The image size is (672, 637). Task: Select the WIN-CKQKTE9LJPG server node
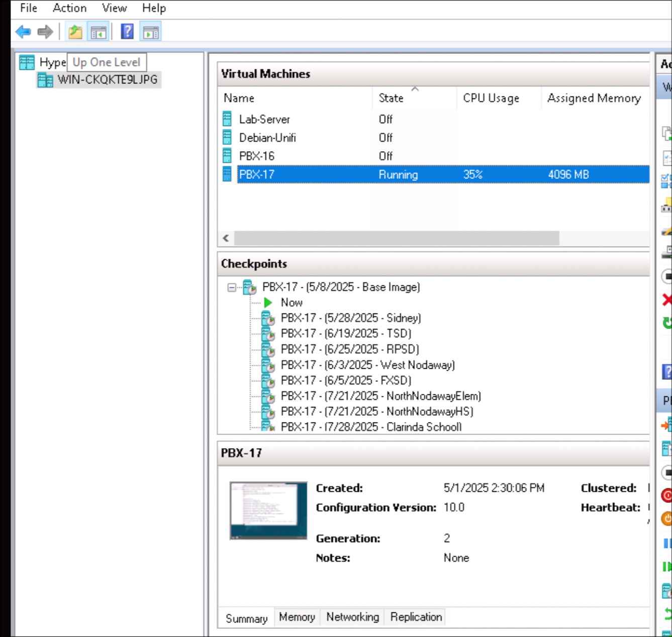pyautogui.click(x=107, y=79)
